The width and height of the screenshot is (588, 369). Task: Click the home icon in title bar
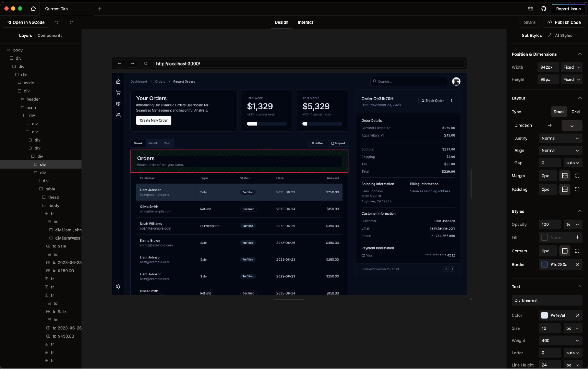point(33,9)
